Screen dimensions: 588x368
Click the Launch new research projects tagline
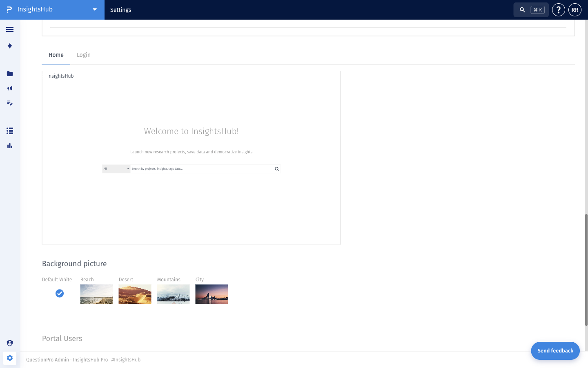[192, 152]
